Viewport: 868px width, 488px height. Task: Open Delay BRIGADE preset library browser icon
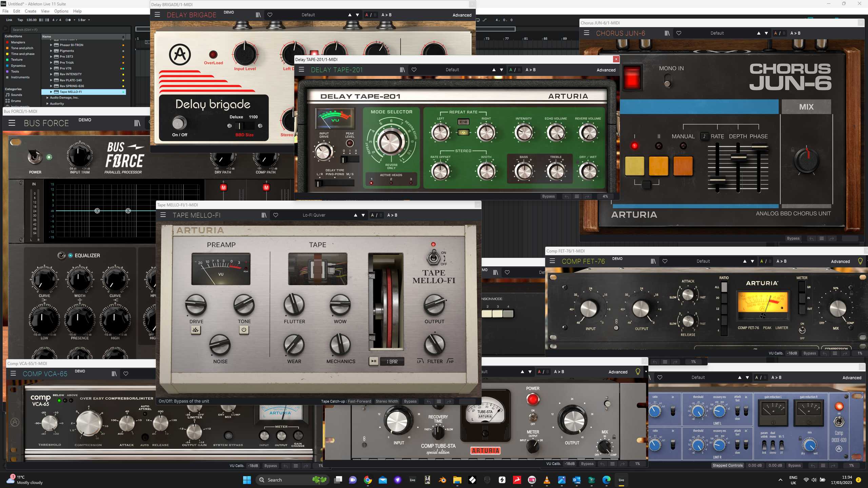pyautogui.click(x=258, y=15)
